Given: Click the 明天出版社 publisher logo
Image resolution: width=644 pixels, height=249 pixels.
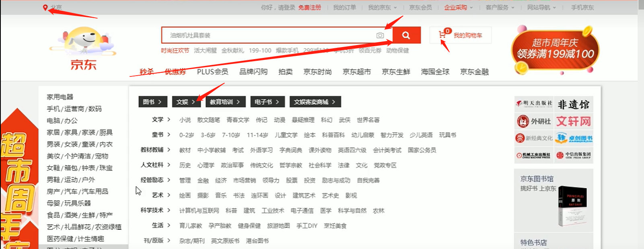Looking at the screenshot, I should click(534, 104).
